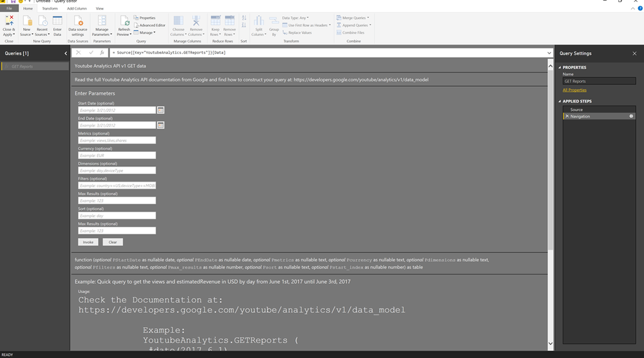Click Replace Values

click(297, 33)
